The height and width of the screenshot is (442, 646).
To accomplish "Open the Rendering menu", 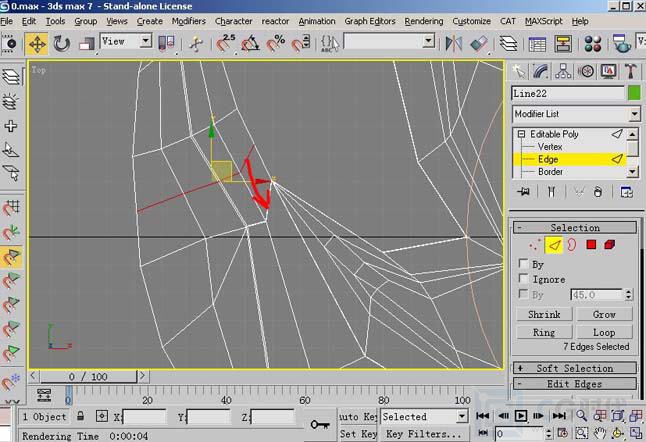I will coord(424,21).
